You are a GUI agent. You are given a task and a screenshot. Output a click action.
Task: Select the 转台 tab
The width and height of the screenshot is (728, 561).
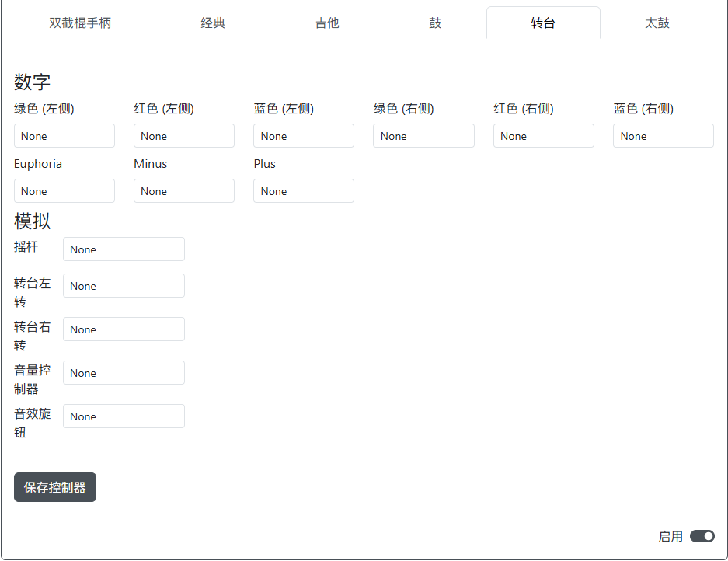(543, 23)
